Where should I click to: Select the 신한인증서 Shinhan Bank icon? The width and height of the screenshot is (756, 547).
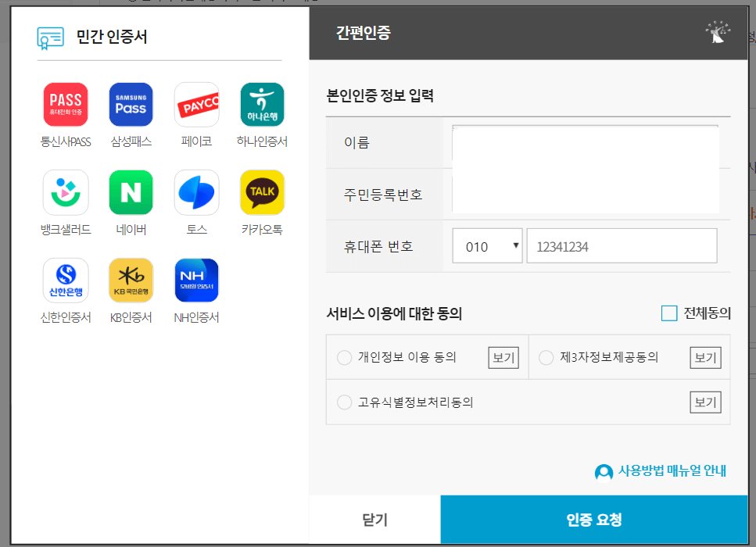coord(66,280)
